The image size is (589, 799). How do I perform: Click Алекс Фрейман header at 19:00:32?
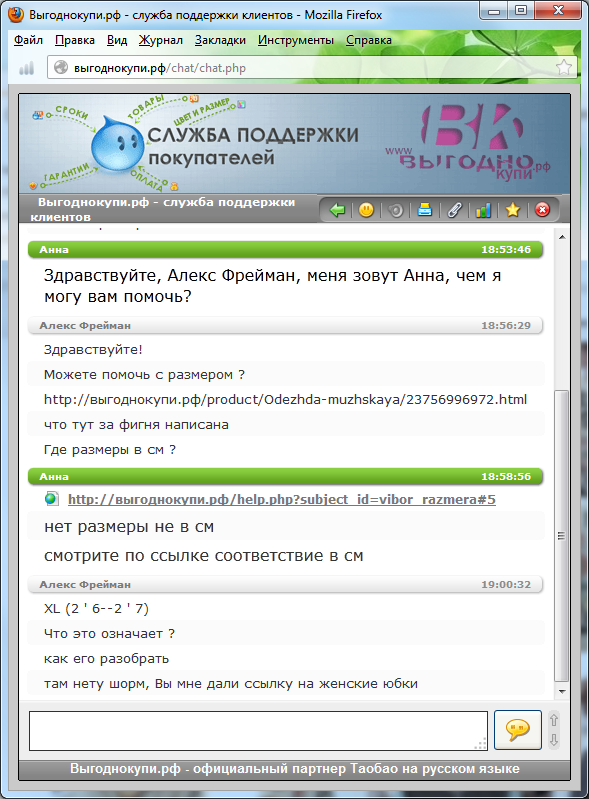coord(285,584)
